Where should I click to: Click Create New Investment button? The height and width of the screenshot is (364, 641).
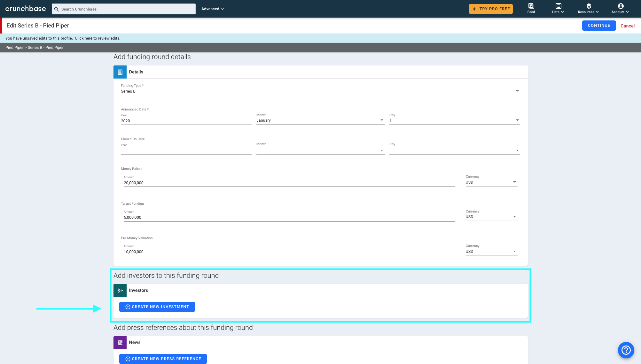(x=157, y=307)
